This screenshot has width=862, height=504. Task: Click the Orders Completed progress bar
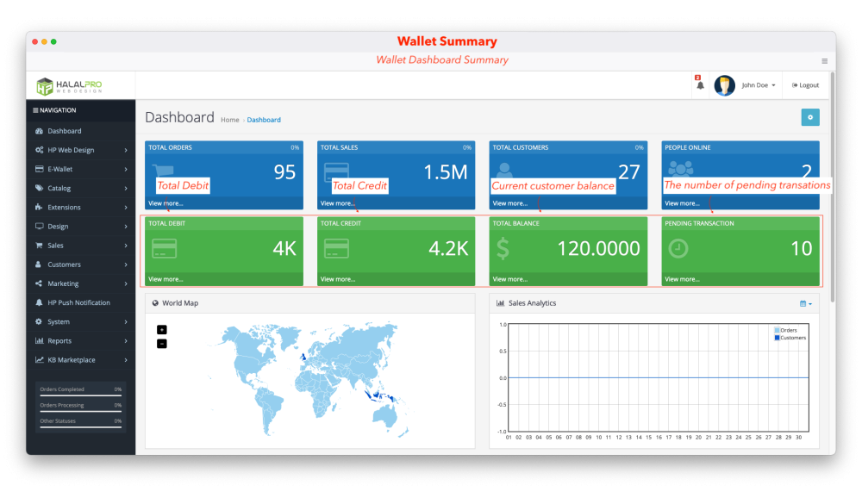(80, 396)
